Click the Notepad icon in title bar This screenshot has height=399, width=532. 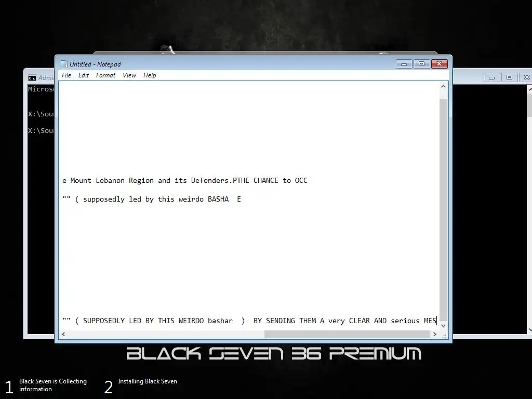pos(64,64)
